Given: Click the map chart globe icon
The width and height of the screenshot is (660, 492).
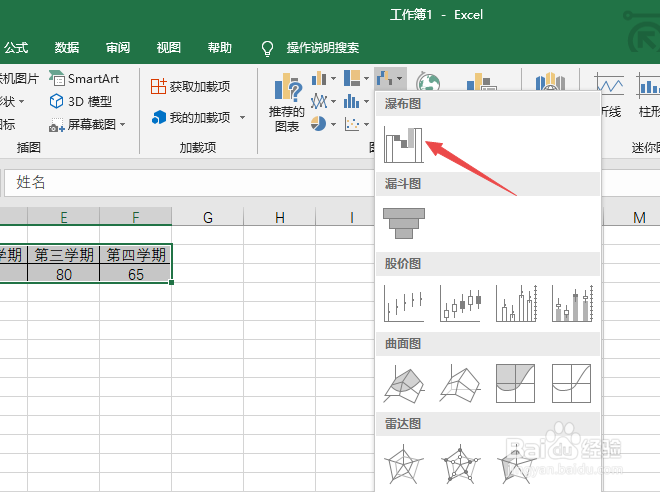Looking at the screenshot, I should tap(428, 81).
